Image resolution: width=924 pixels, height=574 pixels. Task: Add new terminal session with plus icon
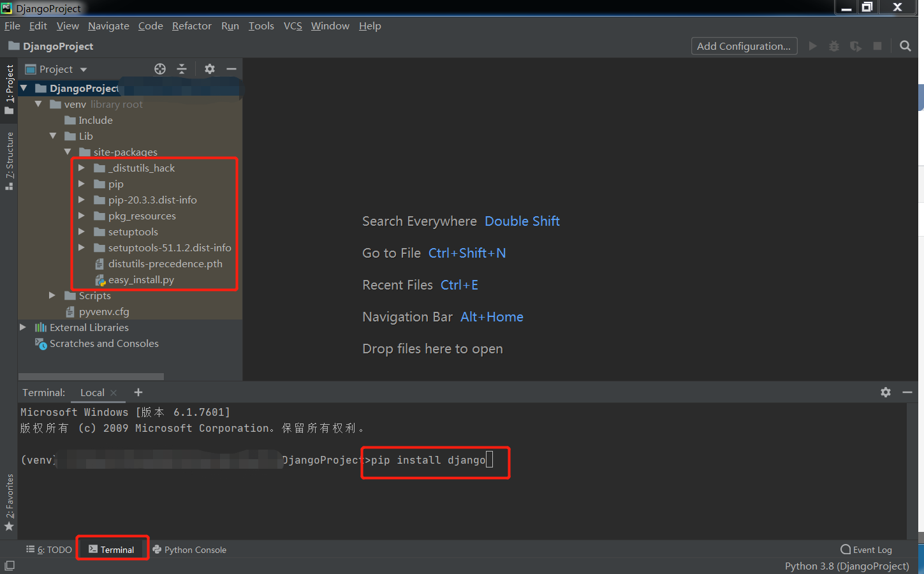[x=138, y=392]
